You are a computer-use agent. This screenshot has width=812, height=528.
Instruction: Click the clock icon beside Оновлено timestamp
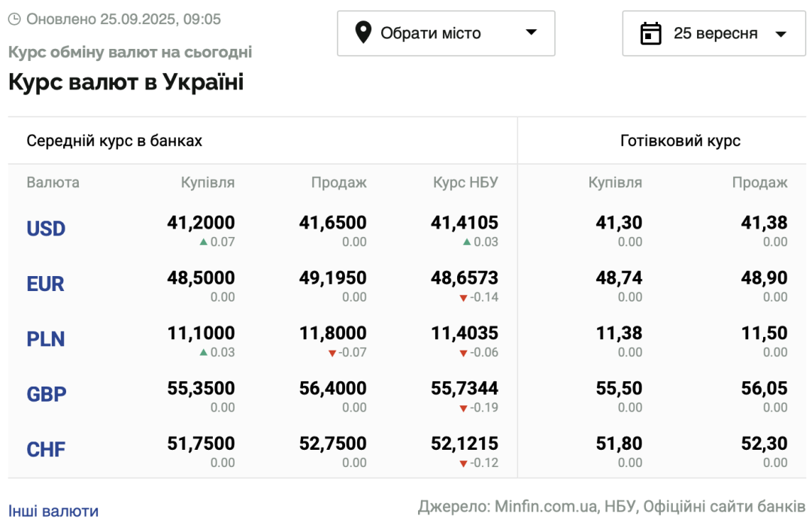pos(14,19)
